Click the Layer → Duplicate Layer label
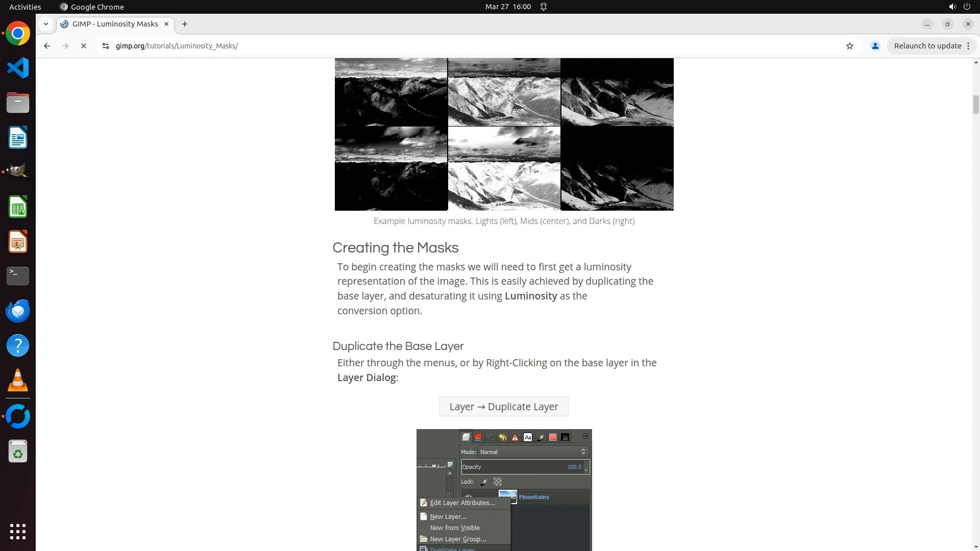The image size is (980, 551). [x=504, y=407]
